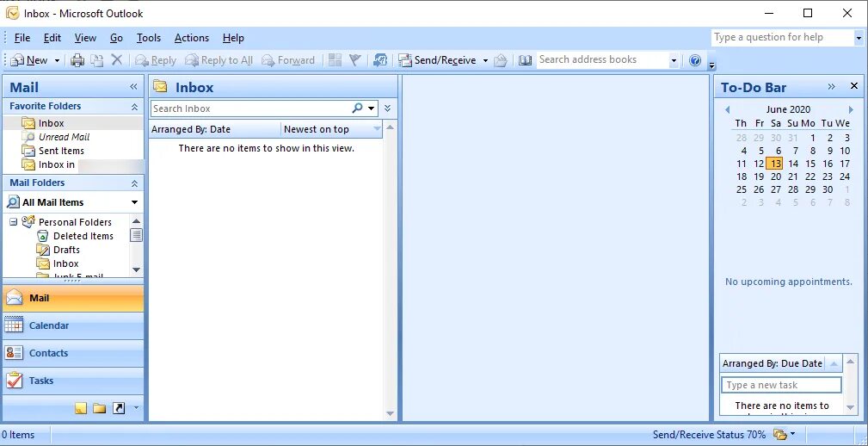Screen dimensions: 868x446
Task: Open the All Mail Items dropdown
Action: [x=134, y=203]
